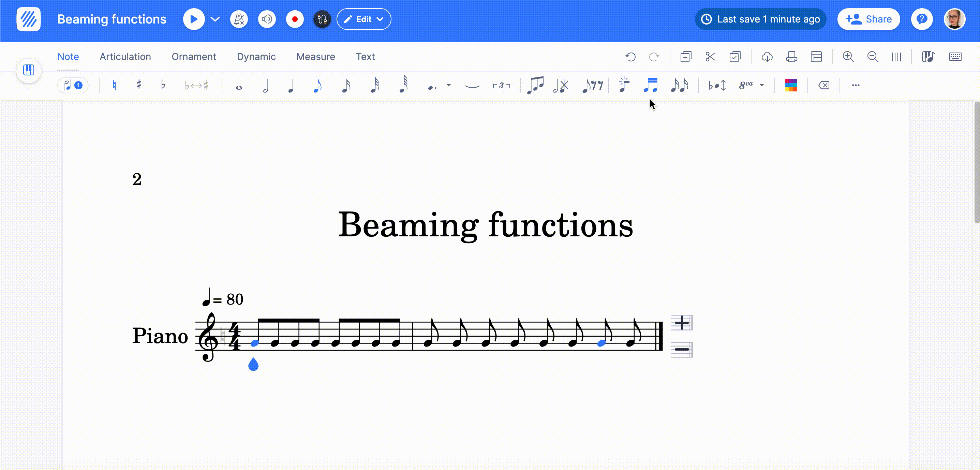Toggle the metronome button
This screenshot has width=980, height=470.
pos(239,19)
